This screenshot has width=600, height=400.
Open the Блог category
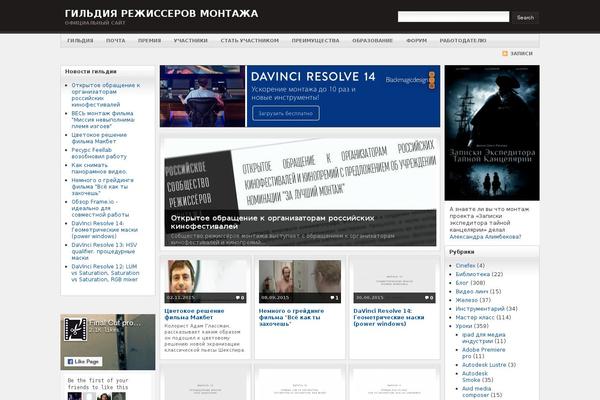click(462, 283)
